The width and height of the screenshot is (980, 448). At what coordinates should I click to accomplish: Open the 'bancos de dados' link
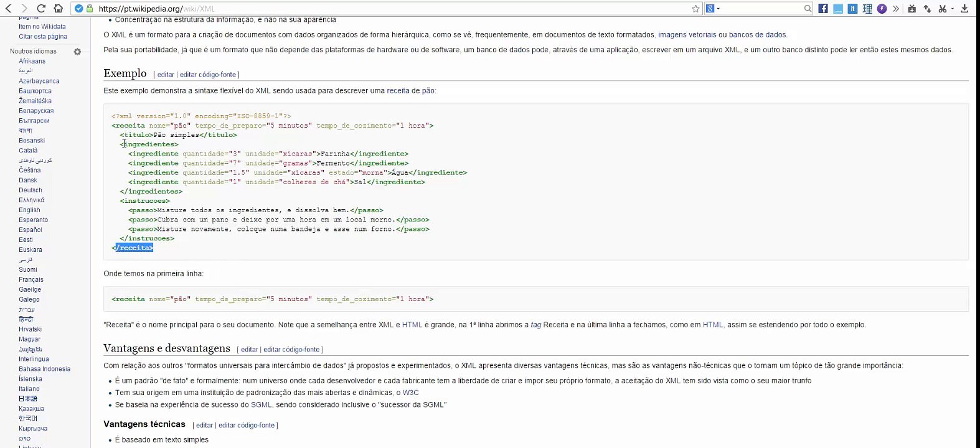pos(758,35)
